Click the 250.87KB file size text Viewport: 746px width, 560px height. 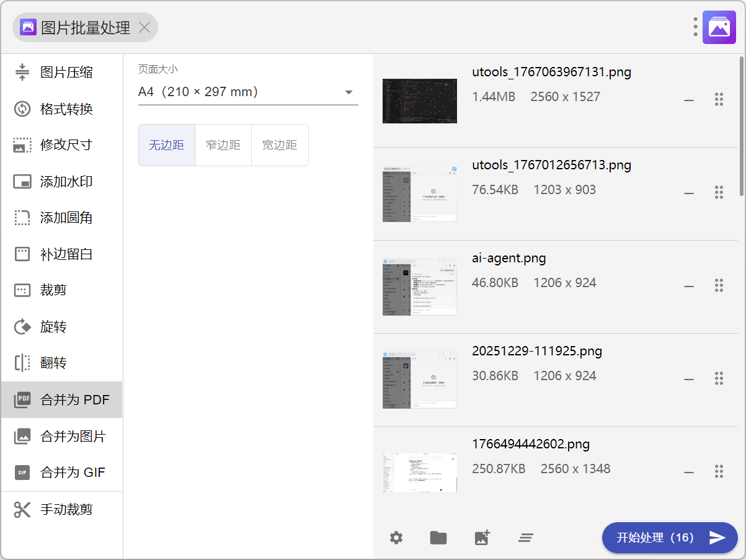click(499, 469)
